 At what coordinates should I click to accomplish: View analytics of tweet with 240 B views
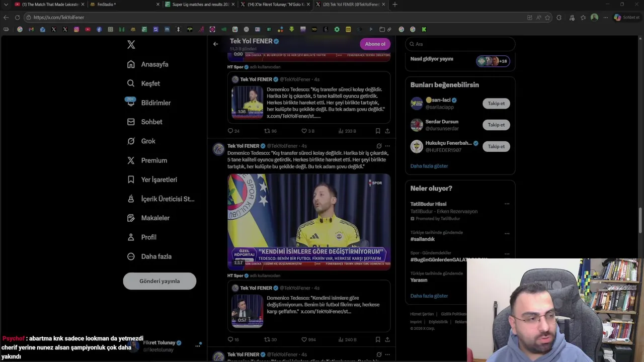(347, 339)
